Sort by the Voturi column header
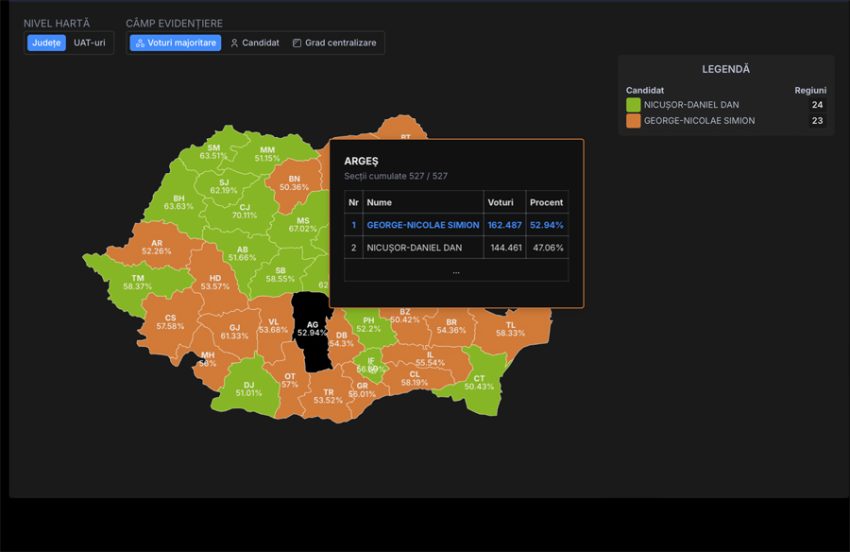The height and width of the screenshot is (552, 850). [500, 202]
